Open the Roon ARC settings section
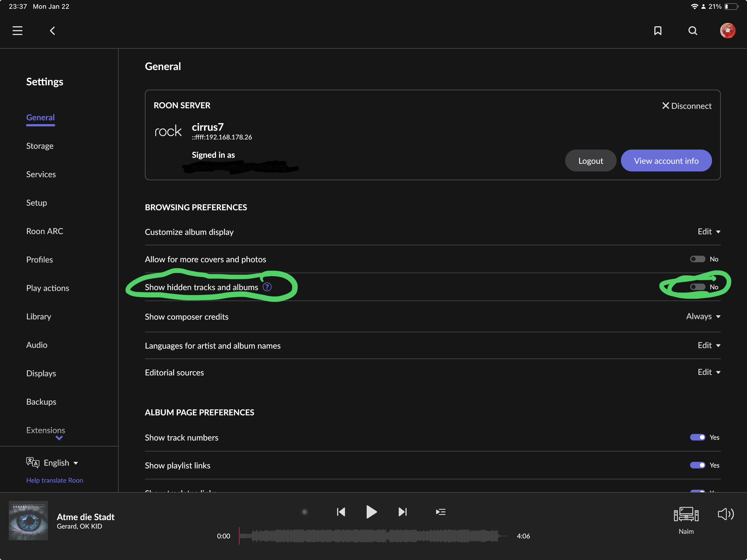Image resolution: width=747 pixels, height=560 pixels. [45, 231]
